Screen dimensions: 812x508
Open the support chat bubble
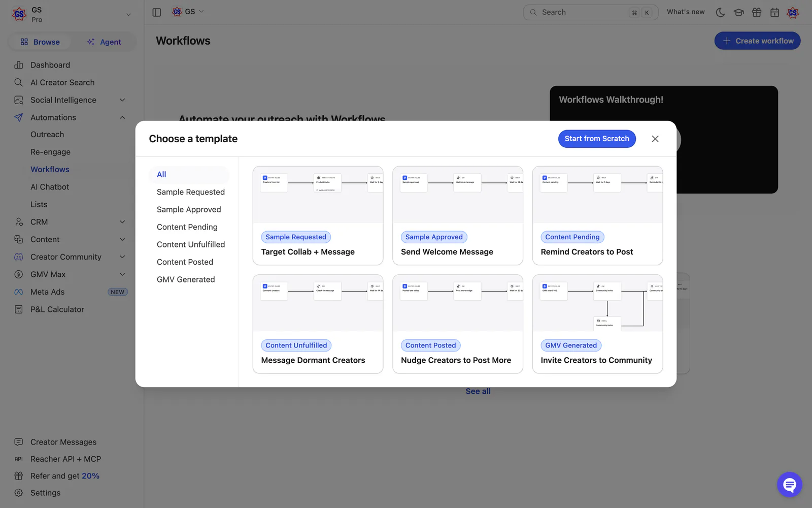coord(790,485)
